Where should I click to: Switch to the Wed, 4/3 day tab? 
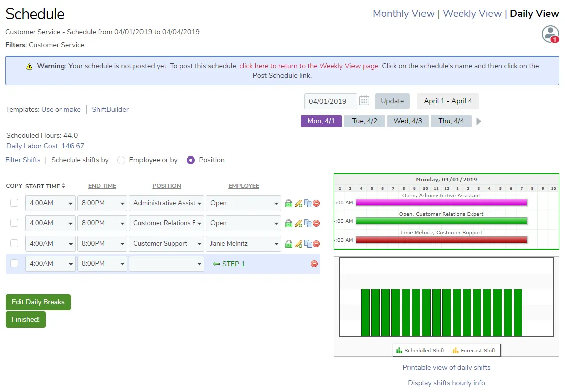tap(407, 121)
